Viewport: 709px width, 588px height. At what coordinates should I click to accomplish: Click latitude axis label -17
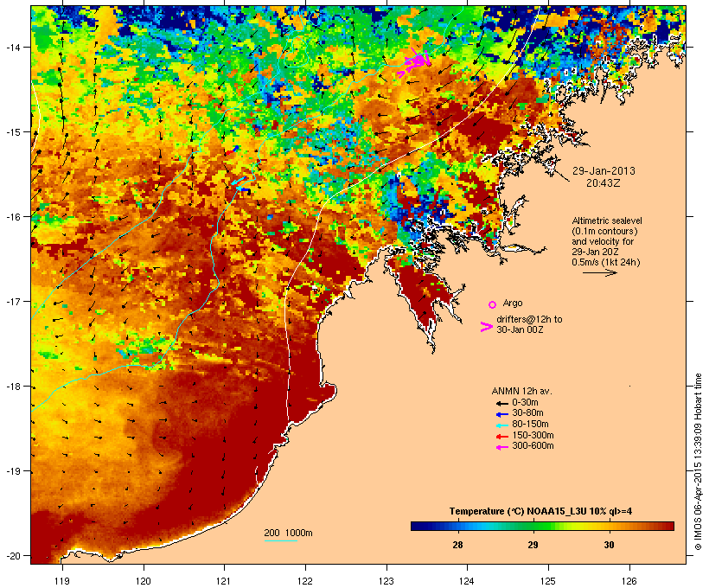[12, 302]
